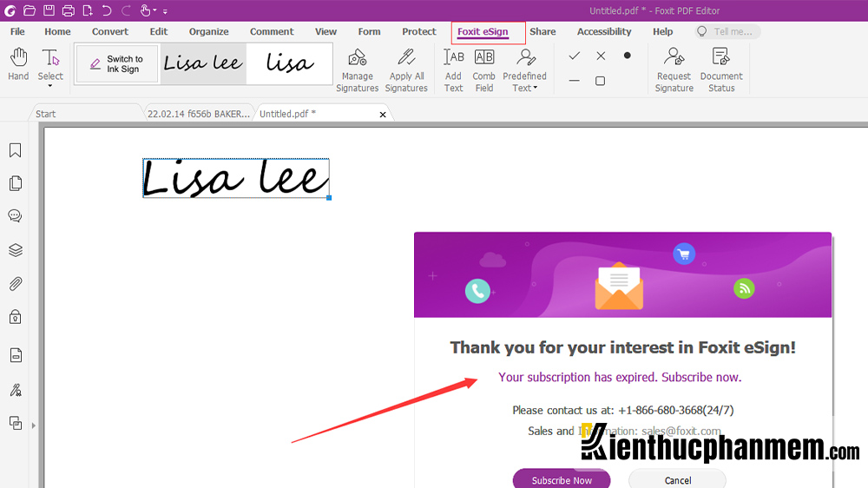Image resolution: width=868 pixels, height=488 pixels.
Task: Open the Bookmarks side panel
Action: click(15, 151)
